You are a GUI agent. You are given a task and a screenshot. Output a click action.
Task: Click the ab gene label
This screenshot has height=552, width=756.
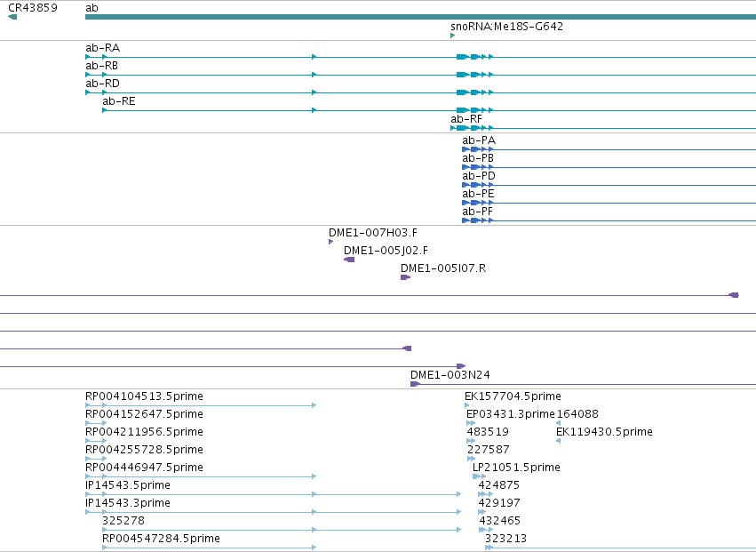[x=92, y=8]
